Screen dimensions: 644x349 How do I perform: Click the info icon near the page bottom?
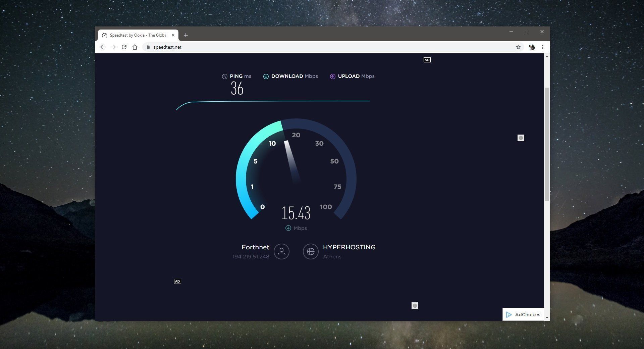tap(415, 306)
